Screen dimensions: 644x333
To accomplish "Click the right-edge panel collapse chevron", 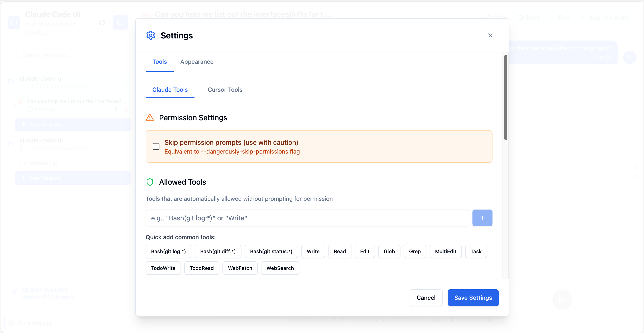I will point(635,168).
